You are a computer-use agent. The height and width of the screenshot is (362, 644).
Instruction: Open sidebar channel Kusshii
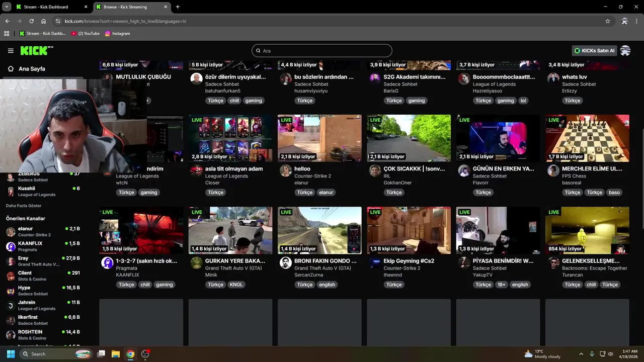click(43, 191)
